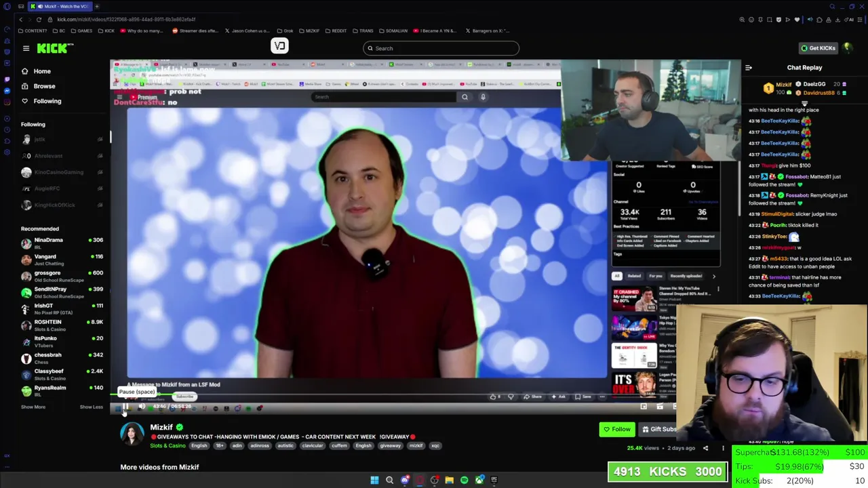The width and height of the screenshot is (868, 488).
Task: Go back in the browser
Action: [x=20, y=20]
